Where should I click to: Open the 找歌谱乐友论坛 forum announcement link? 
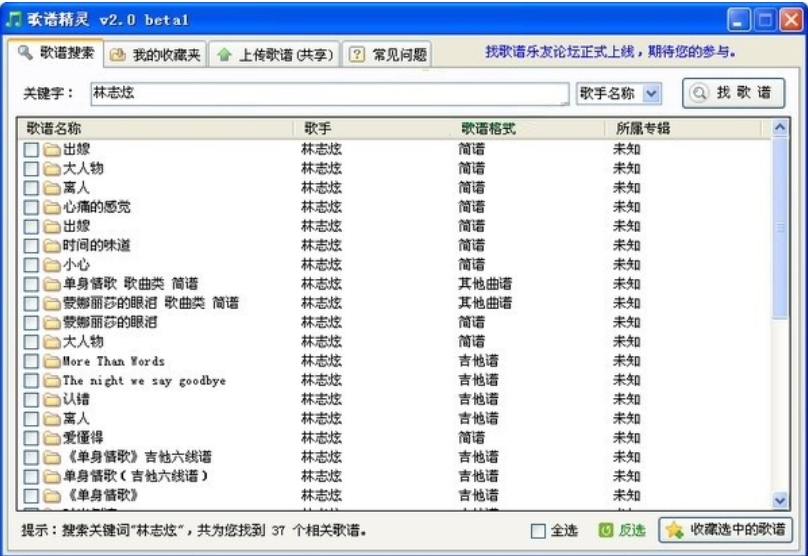[610, 52]
